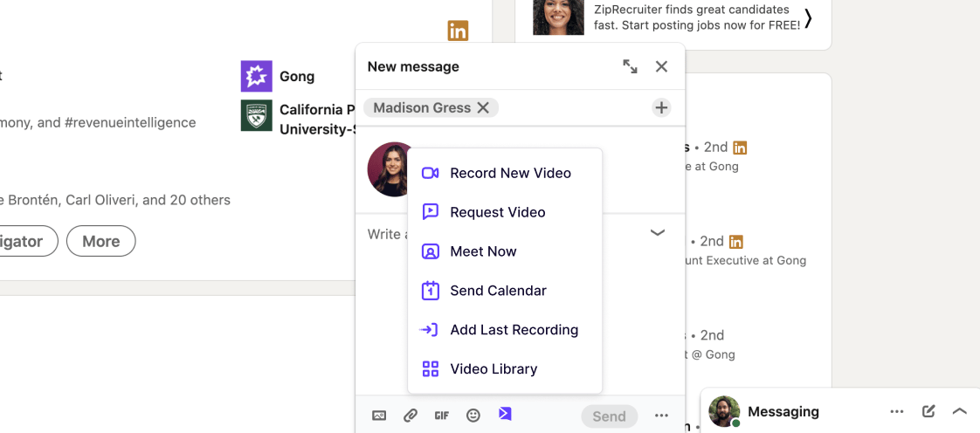Open the More button on the profile
This screenshot has height=433, width=980.
(x=100, y=241)
